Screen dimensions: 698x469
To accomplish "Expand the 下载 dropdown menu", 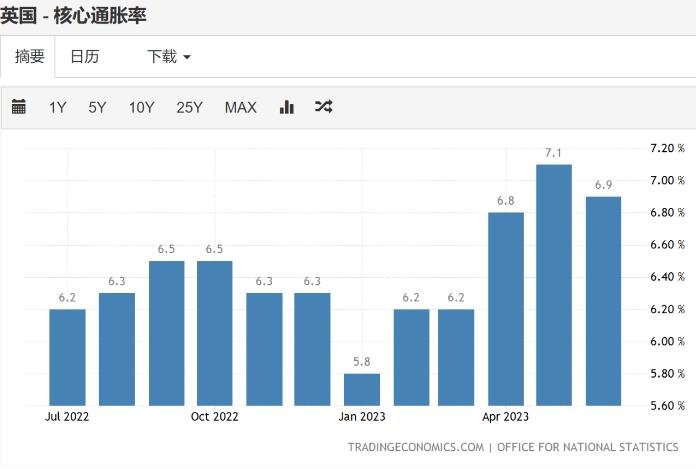I will pos(168,57).
